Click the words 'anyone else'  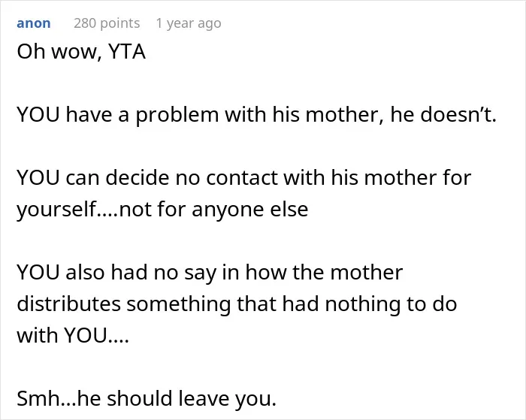point(250,210)
